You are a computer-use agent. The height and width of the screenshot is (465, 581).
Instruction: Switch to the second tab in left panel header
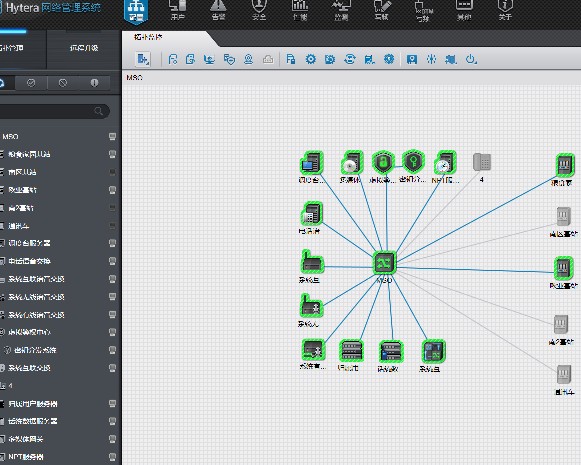click(84, 48)
